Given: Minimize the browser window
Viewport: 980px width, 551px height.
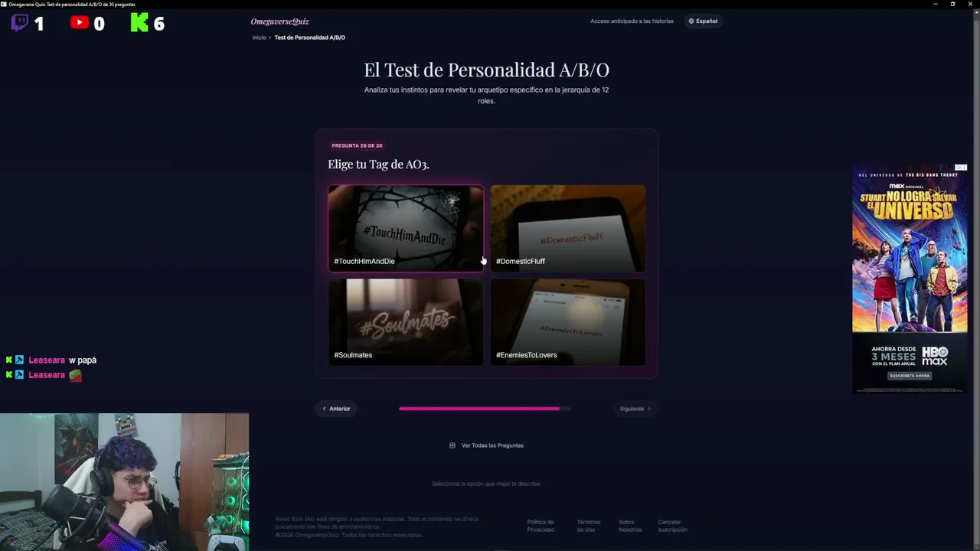Looking at the screenshot, I should 936,4.
